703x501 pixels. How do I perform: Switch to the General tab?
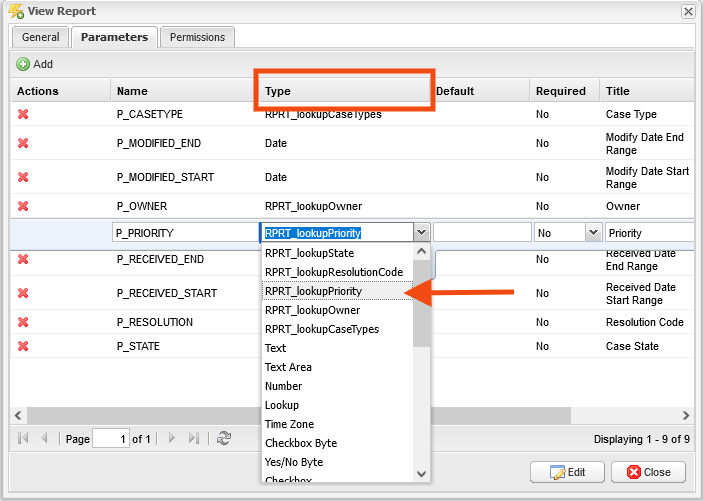click(x=40, y=37)
